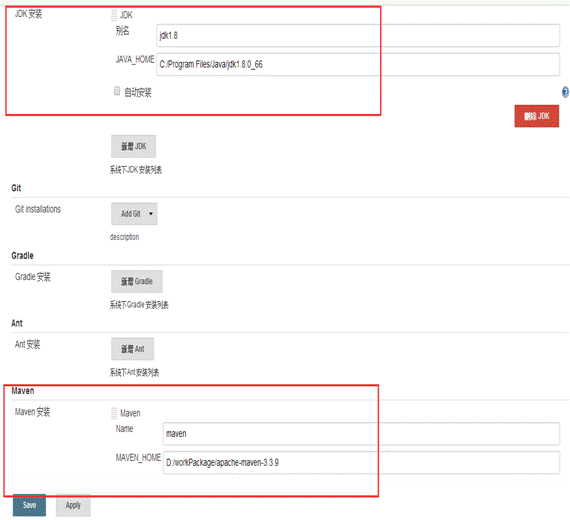Click the Maven entry drag handle icon
570x520 pixels.
[x=114, y=413]
